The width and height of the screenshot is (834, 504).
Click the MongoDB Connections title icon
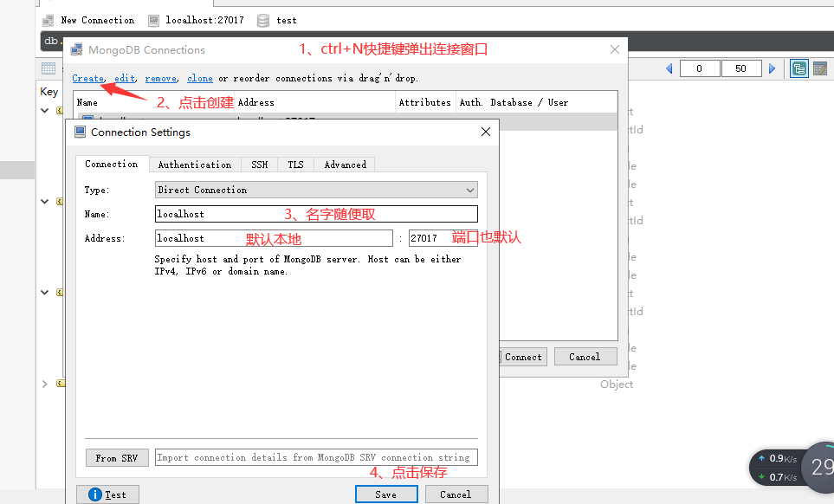(76, 49)
